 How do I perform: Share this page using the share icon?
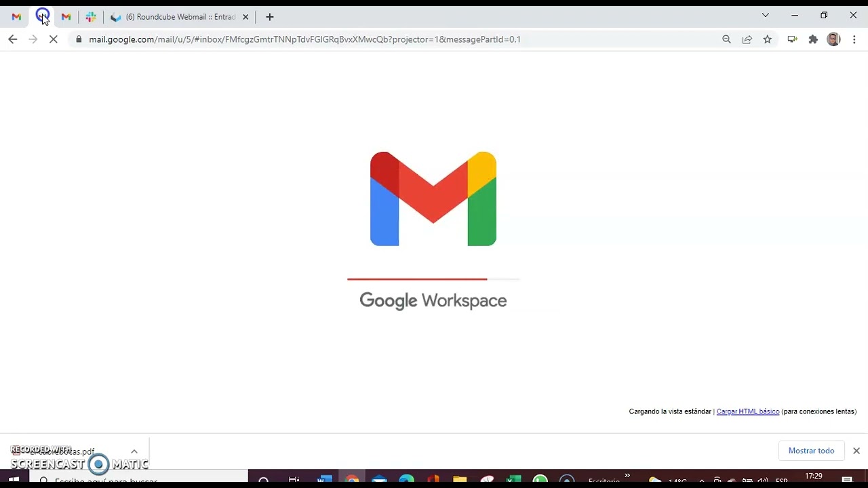click(x=747, y=39)
